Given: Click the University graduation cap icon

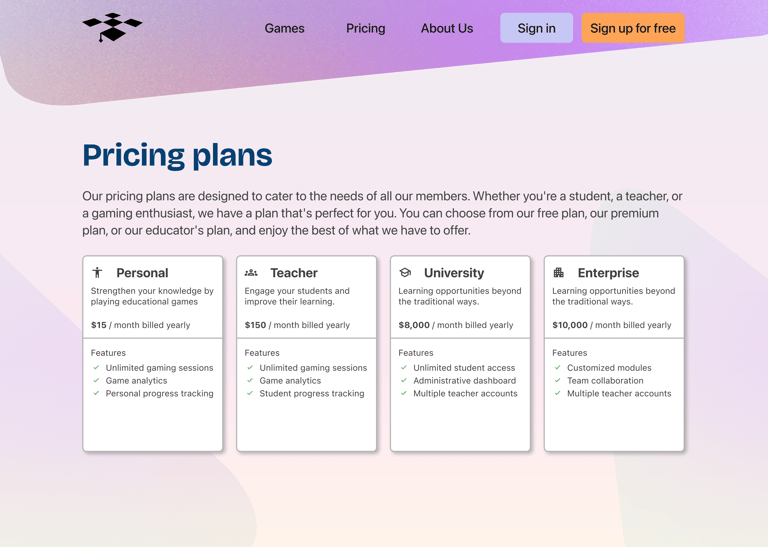Looking at the screenshot, I should coord(405,272).
